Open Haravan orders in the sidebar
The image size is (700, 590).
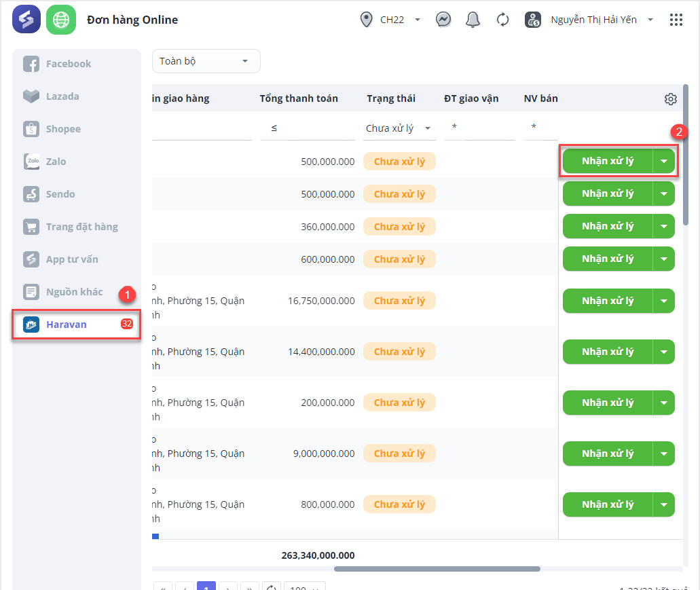(x=67, y=325)
